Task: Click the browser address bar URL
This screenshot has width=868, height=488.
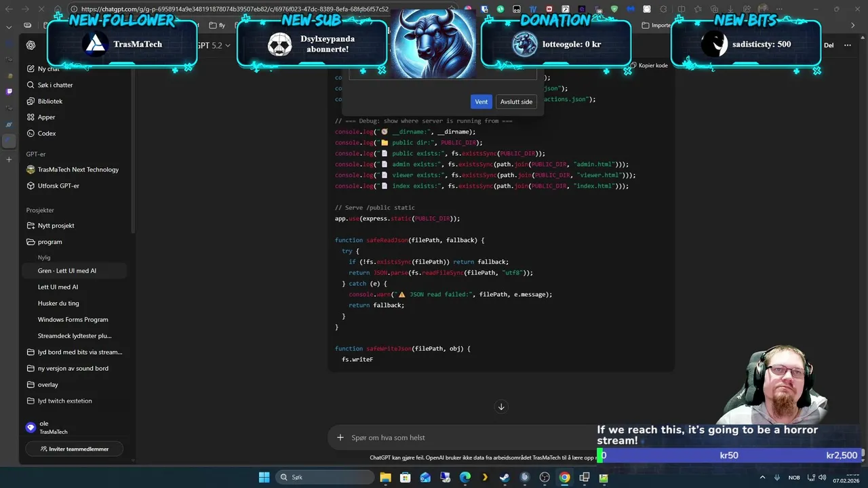Action: tap(235, 9)
